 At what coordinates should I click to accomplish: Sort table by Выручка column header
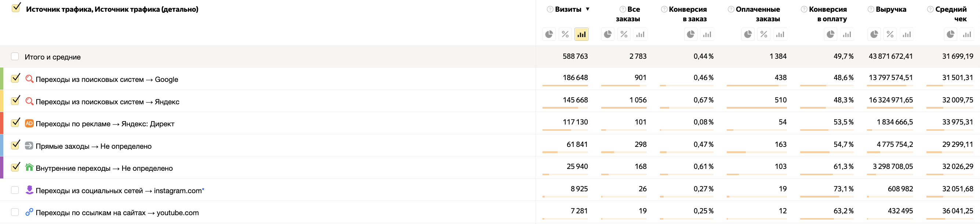[x=890, y=10]
